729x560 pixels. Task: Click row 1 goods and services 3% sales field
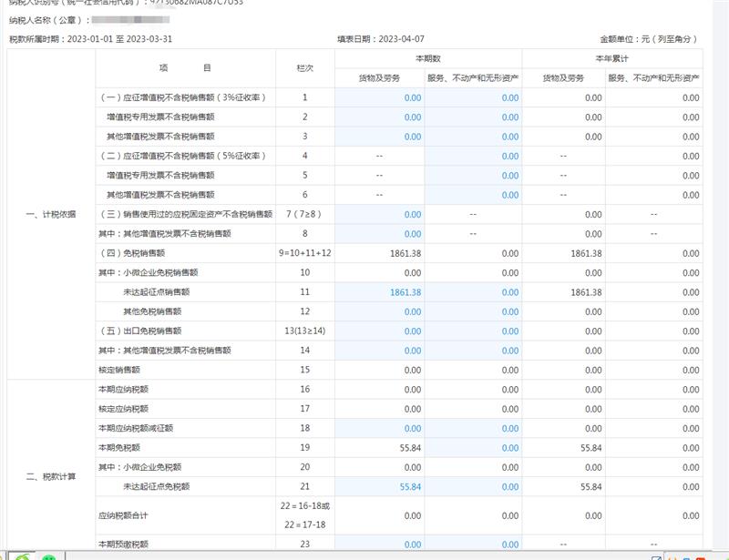(379, 97)
